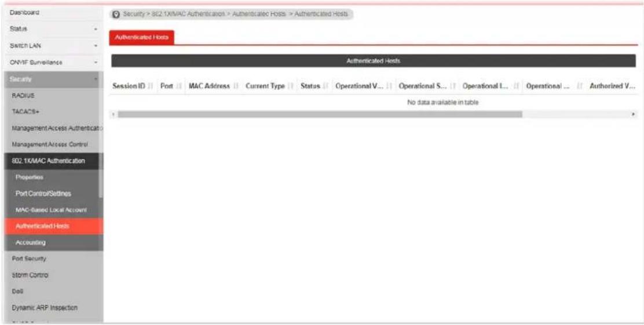Click the scrollbar right arrow
644x325 pixels.
point(634,114)
